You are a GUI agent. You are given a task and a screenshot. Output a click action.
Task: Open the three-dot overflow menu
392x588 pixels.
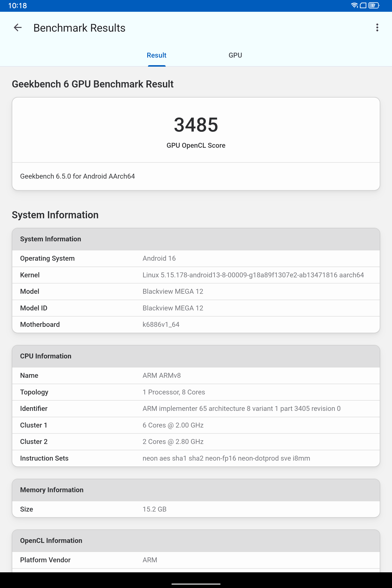[377, 28]
